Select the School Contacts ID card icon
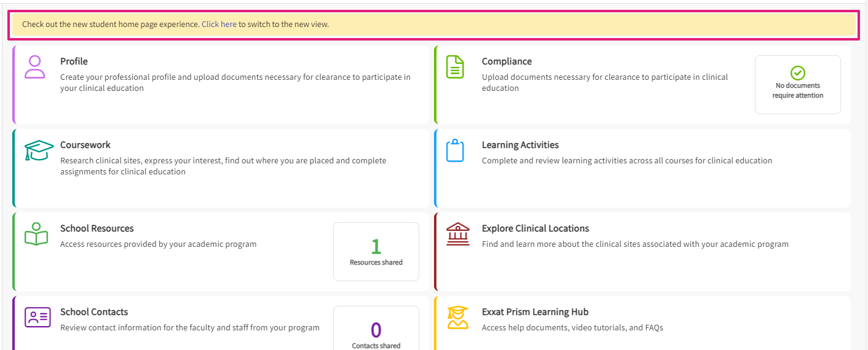Image resolution: width=868 pixels, height=350 pixels. (37, 317)
